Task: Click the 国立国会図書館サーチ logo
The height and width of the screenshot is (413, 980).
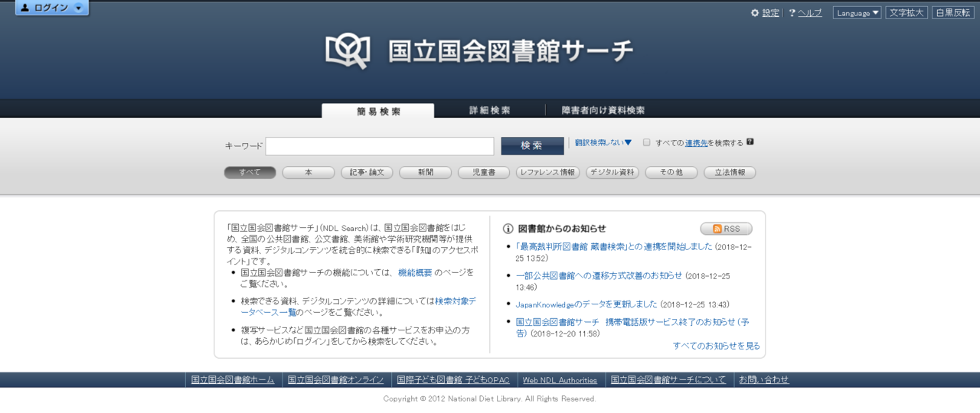Action: tap(480, 50)
